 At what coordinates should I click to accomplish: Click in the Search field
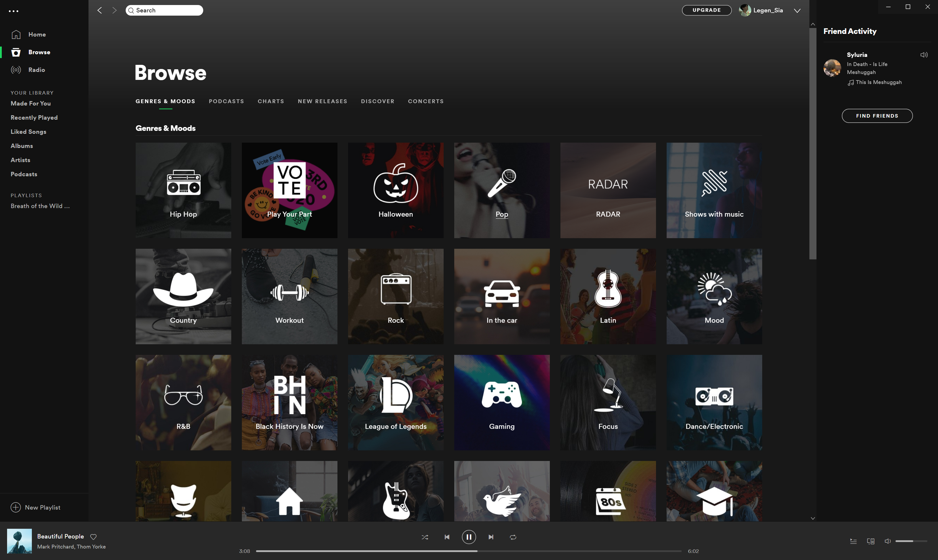point(164,10)
